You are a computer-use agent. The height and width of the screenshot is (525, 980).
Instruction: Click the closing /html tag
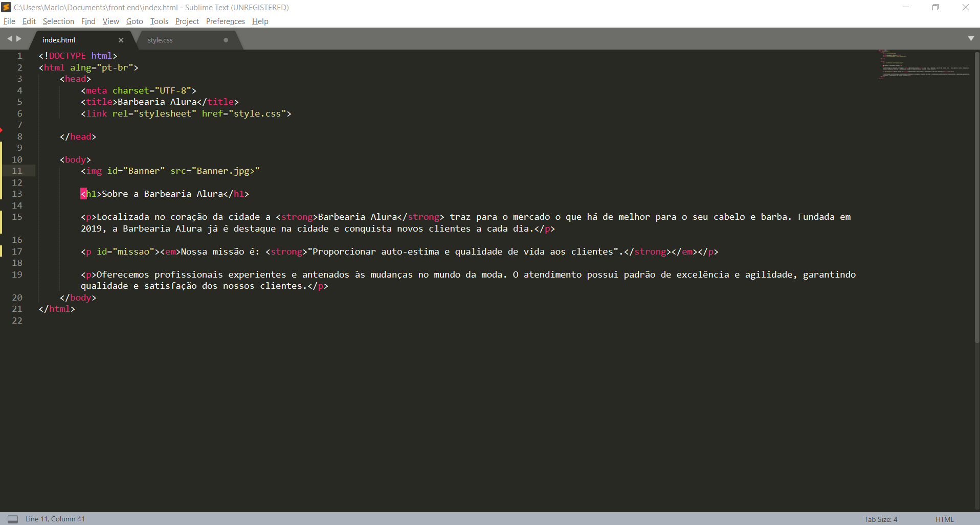click(57, 309)
